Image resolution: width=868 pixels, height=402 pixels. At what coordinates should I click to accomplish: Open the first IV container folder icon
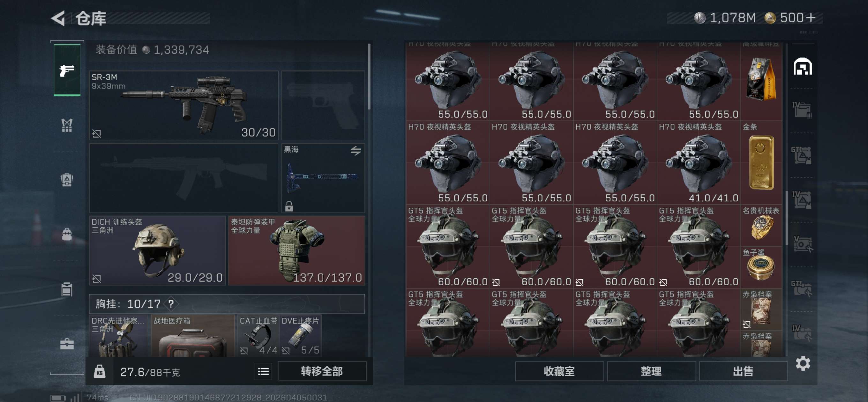click(802, 110)
